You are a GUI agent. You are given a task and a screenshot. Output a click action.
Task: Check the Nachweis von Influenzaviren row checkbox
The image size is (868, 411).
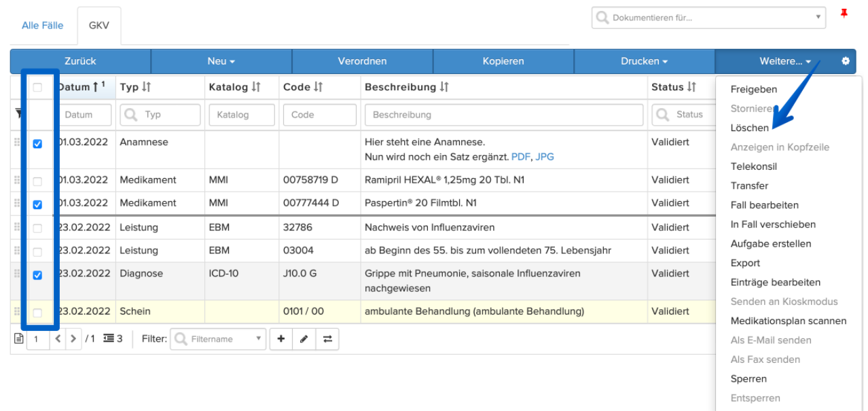37,228
